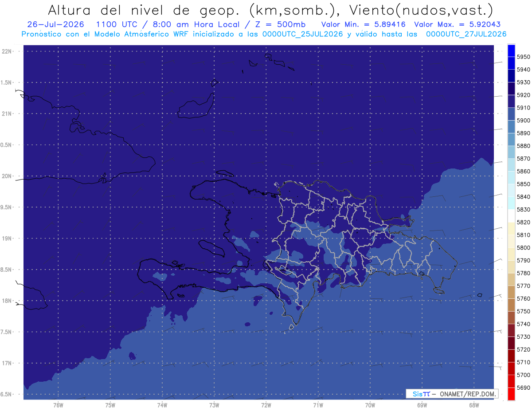
Task: Click the '5800' colorbar value
Action: point(524,248)
